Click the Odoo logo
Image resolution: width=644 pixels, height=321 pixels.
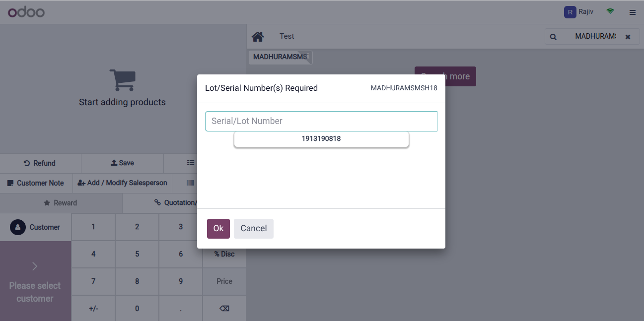(x=26, y=12)
